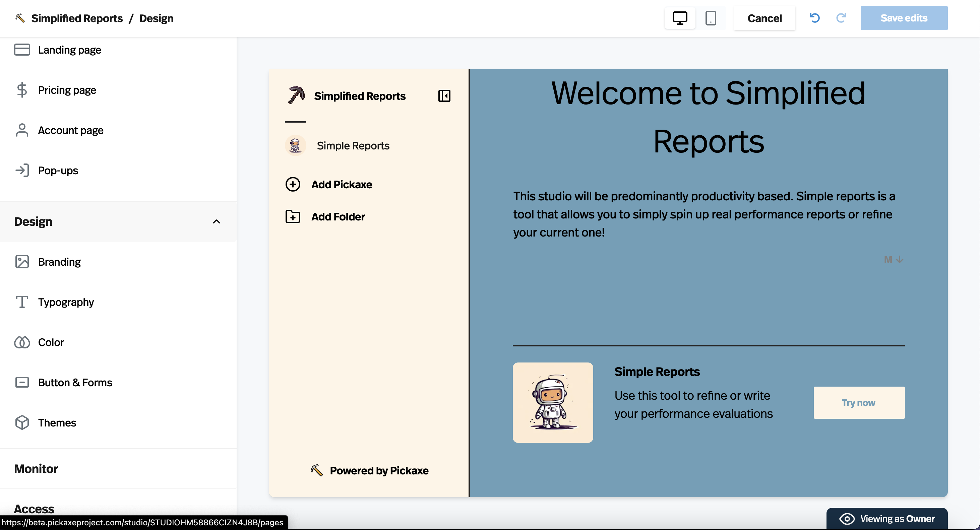Collapse the Design section chevron
The width and height of the screenshot is (980, 530).
[x=217, y=222]
